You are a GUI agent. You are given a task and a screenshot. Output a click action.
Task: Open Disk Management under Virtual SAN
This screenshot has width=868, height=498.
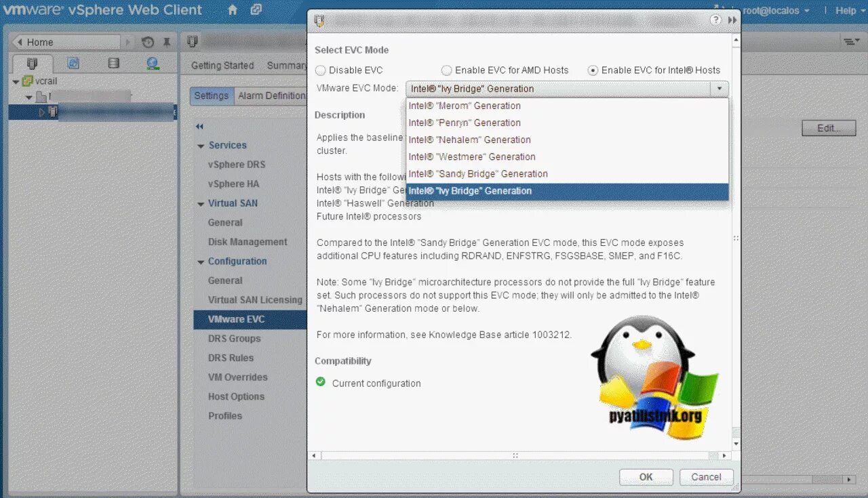click(248, 242)
